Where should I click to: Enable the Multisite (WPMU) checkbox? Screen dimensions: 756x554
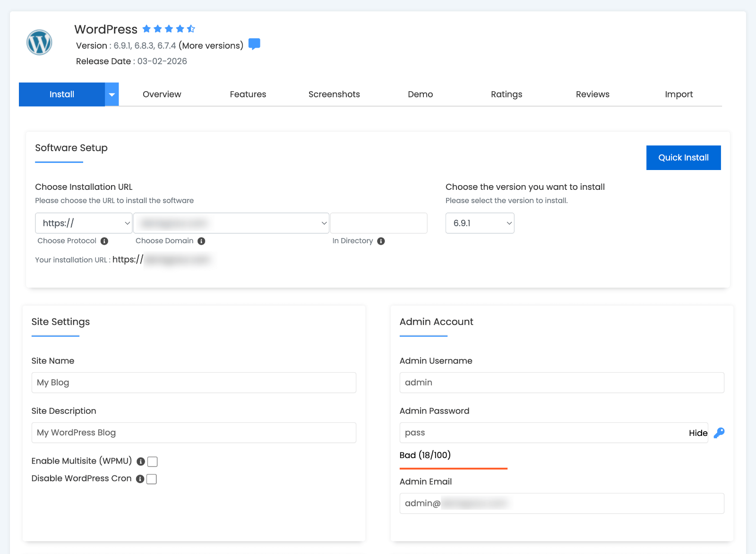tap(152, 461)
